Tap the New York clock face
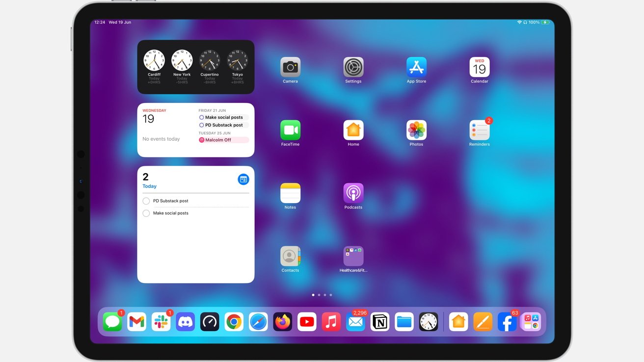Viewport: 644px width, 362px height. (x=182, y=60)
